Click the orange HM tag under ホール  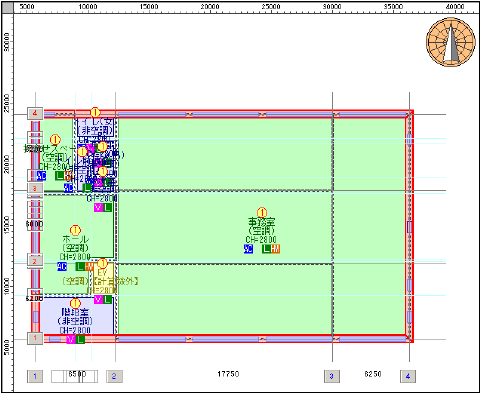89,266
